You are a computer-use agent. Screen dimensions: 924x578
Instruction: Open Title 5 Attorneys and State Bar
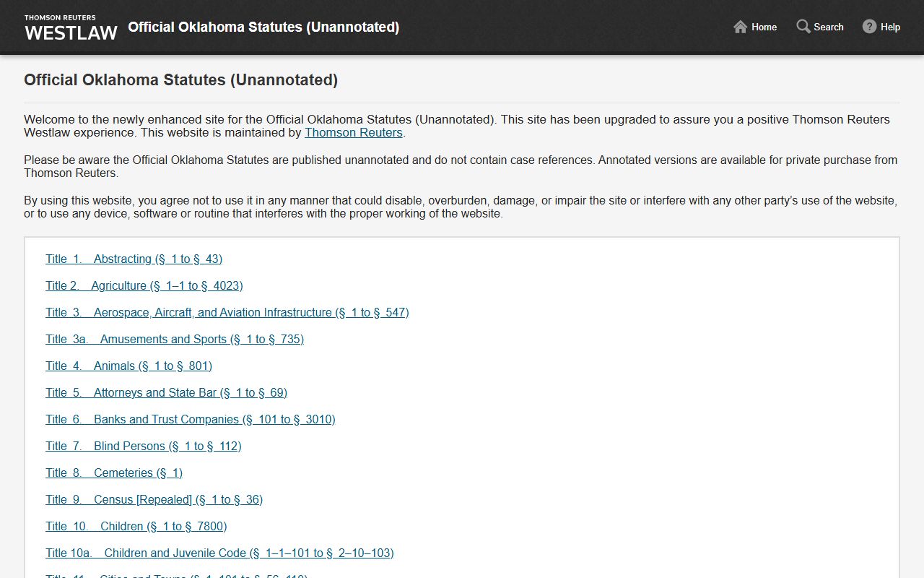tap(166, 392)
